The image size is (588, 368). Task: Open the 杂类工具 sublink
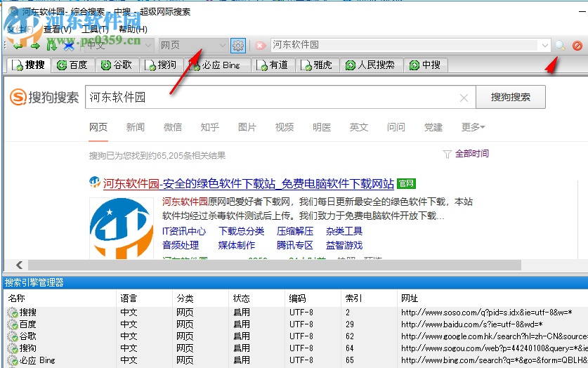pyautogui.click(x=344, y=231)
